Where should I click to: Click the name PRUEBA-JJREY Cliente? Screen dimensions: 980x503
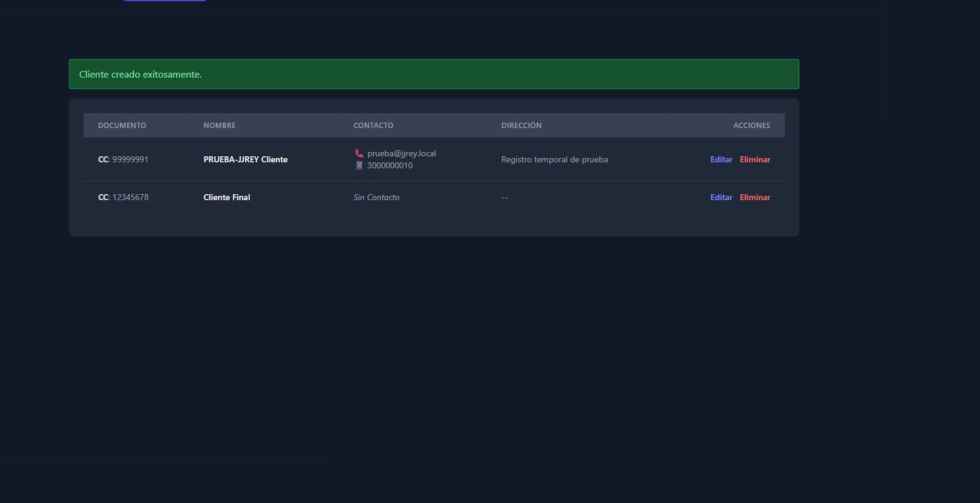[x=245, y=159]
